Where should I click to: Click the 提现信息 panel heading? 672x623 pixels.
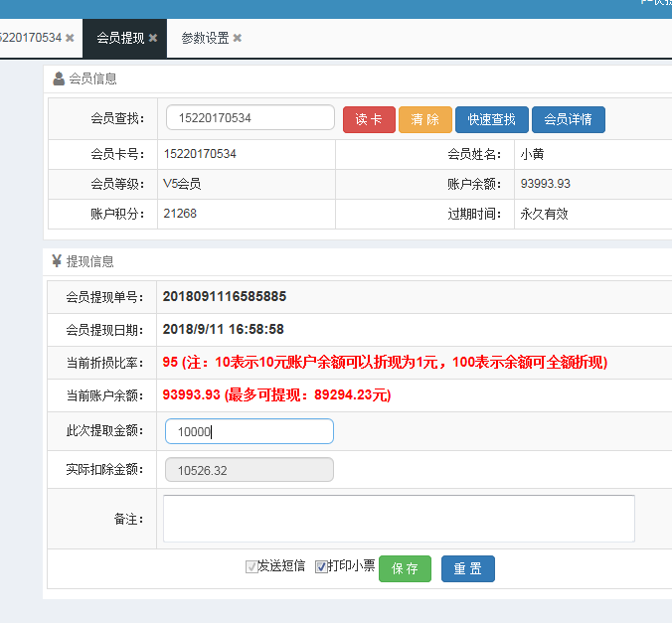click(90, 261)
